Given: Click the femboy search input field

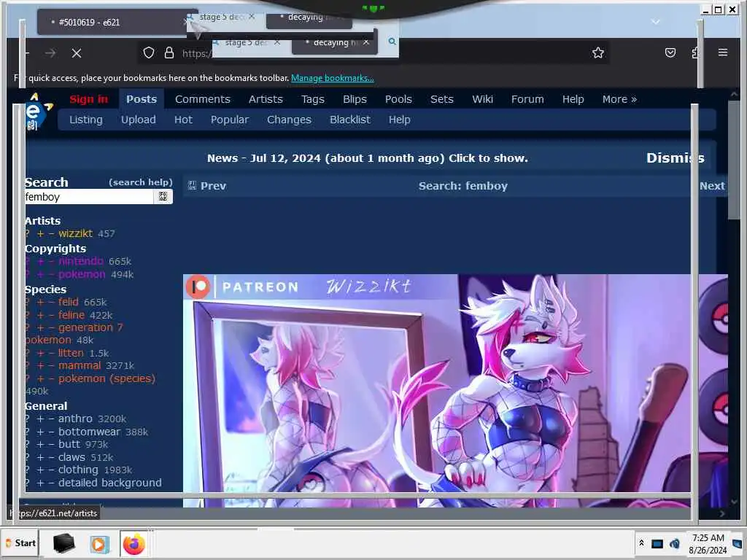Looking at the screenshot, I should 89,197.
